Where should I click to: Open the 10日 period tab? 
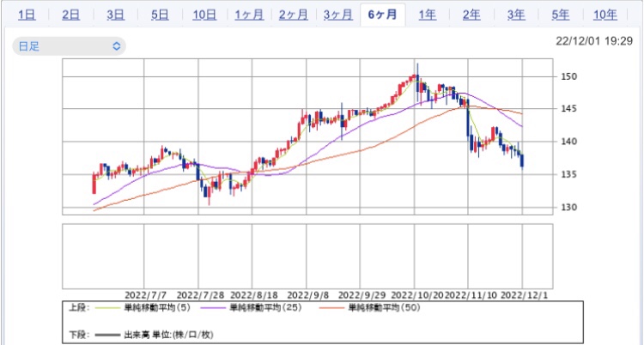click(204, 15)
